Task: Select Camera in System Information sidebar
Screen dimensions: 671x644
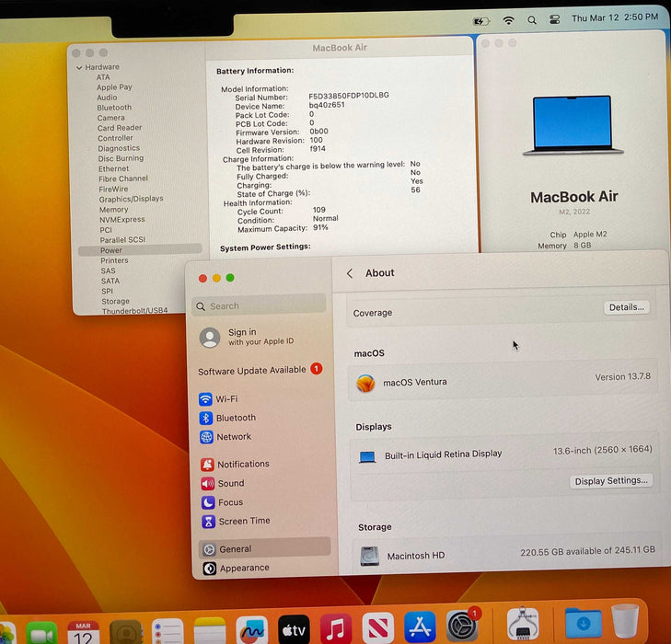Action: (110, 118)
